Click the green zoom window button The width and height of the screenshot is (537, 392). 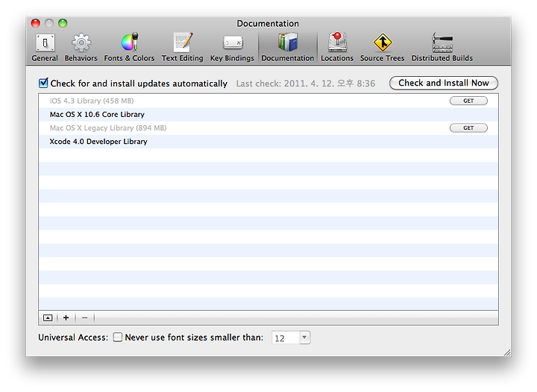(x=63, y=23)
